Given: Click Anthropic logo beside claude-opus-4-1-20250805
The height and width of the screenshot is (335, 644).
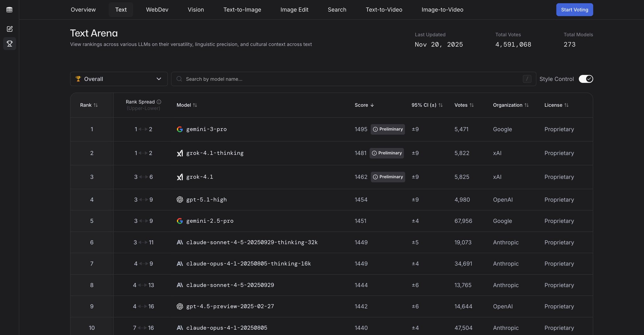Looking at the screenshot, I should [x=180, y=328].
